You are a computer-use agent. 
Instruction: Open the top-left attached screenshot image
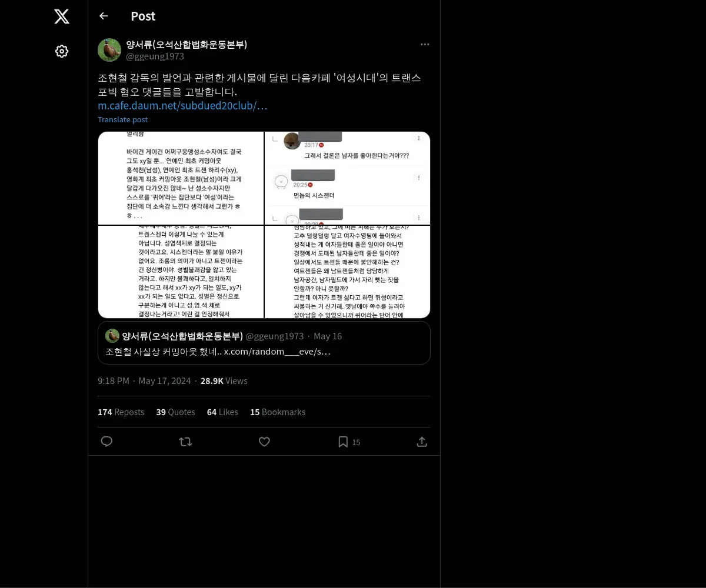click(x=181, y=178)
